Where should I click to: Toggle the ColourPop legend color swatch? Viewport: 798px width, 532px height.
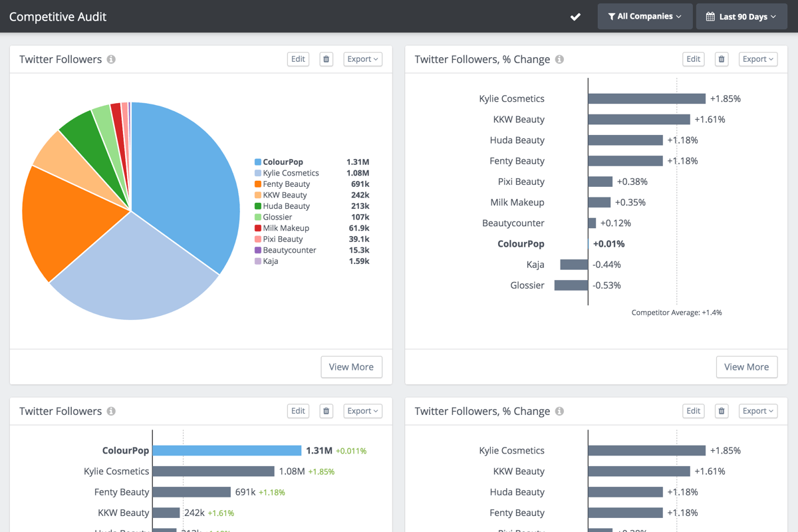(258, 162)
